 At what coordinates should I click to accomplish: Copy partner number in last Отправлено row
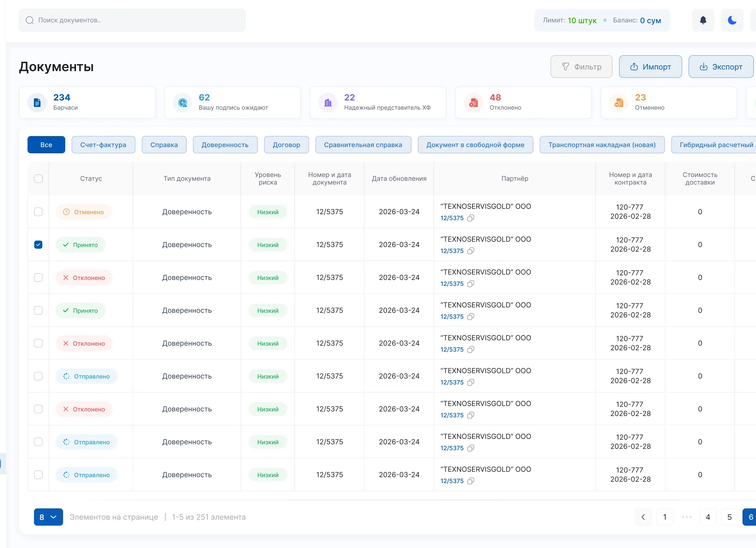pyautogui.click(x=471, y=481)
